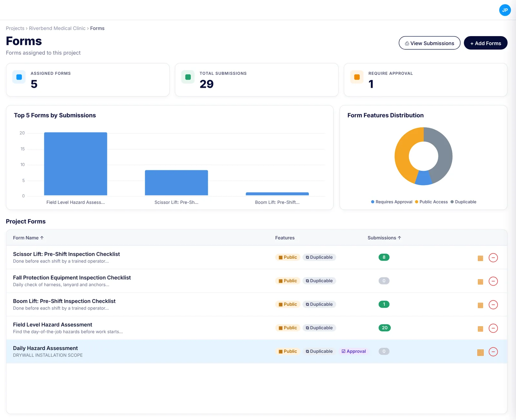Open Fall Protection Equipment Inspection Checklist

click(x=72, y=277)
